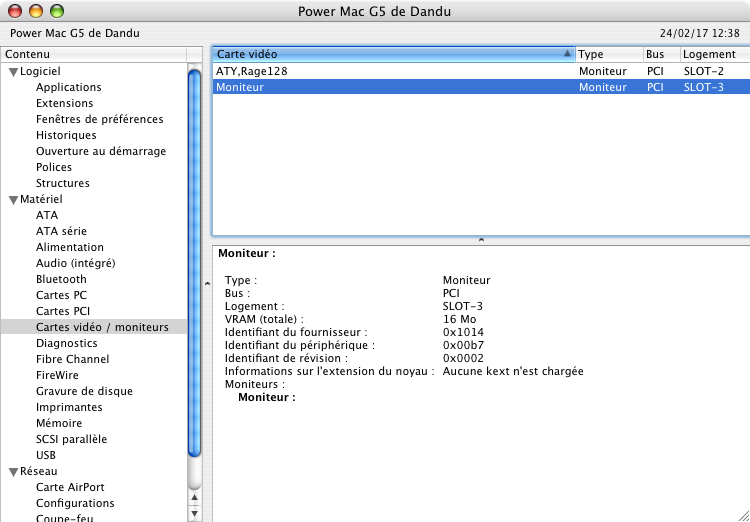Image resolution: width=750 pixels, height=522 pixels.
Task: Click the 0x00b7 device identifier value
Action: pos(463,345)
